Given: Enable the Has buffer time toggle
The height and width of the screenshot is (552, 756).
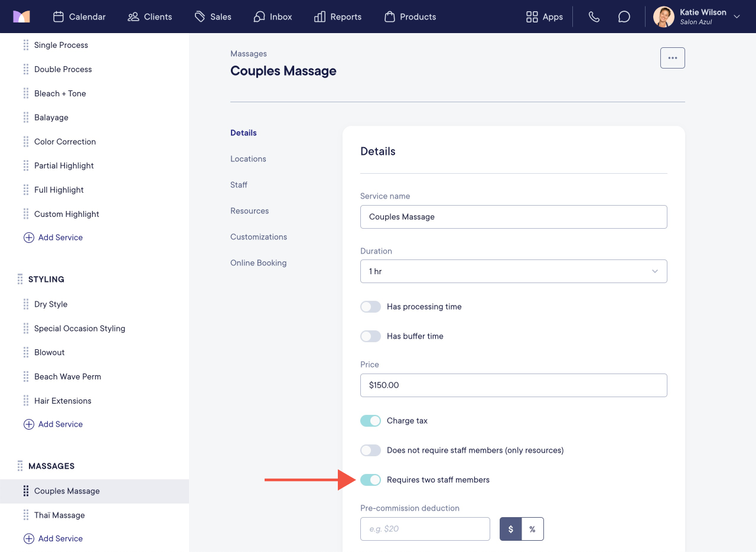Looking at the screenshot, I should 370,336.
